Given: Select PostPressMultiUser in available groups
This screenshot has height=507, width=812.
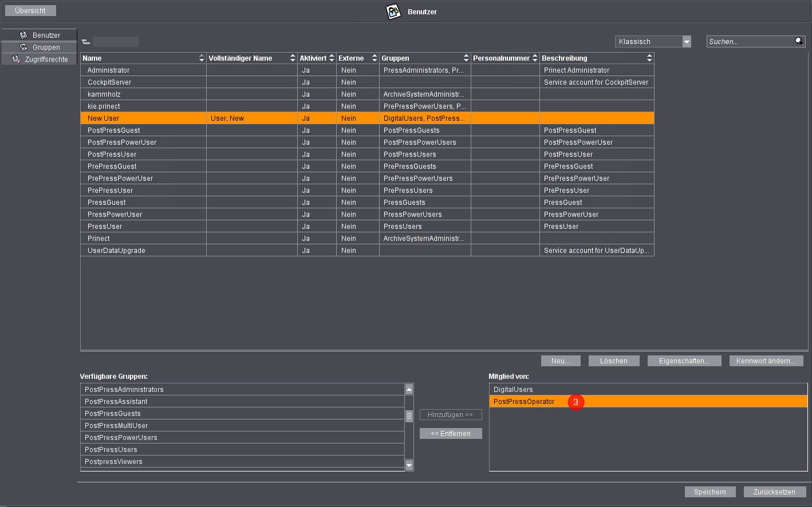Looking at the screenshot, I should 242,425.
